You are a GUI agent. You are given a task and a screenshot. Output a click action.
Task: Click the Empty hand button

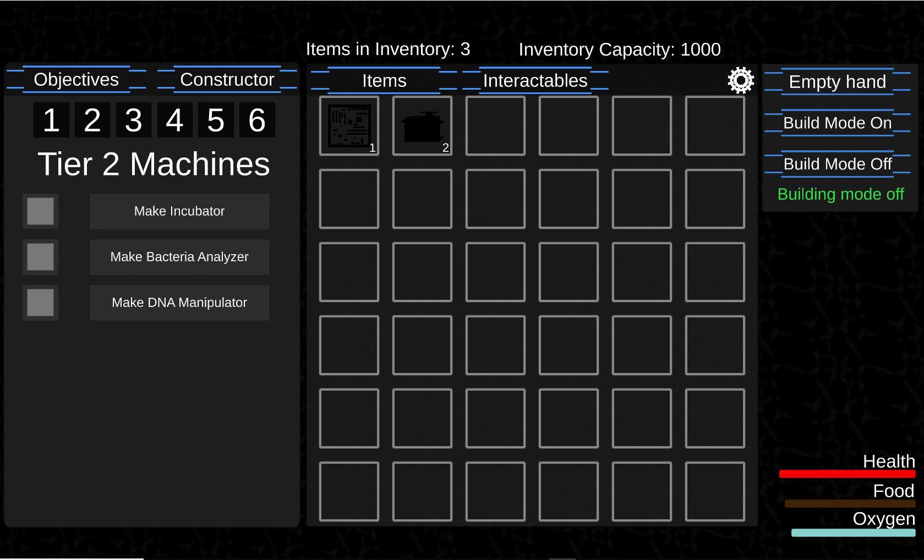[x=838, y=82]
